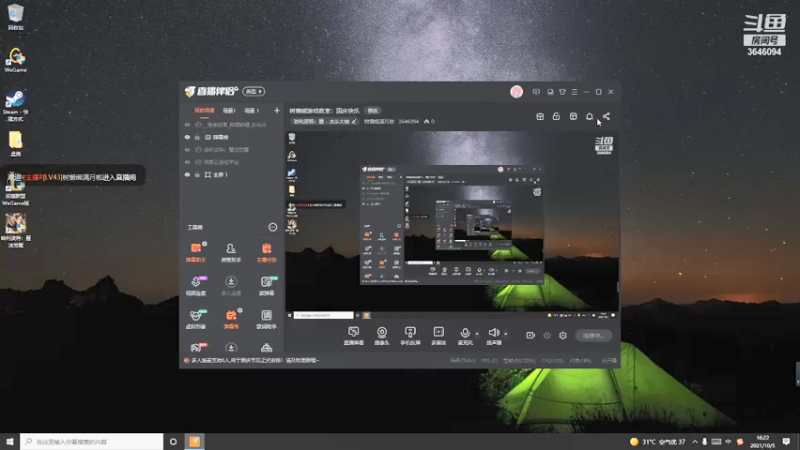Open the notification bell in the info bar
800x450 pixels.
coord(589,116)
